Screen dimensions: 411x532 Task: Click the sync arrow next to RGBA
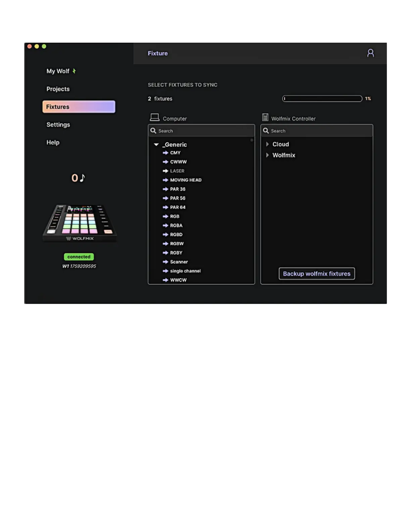pyautogui.click(x=165, y=225)
